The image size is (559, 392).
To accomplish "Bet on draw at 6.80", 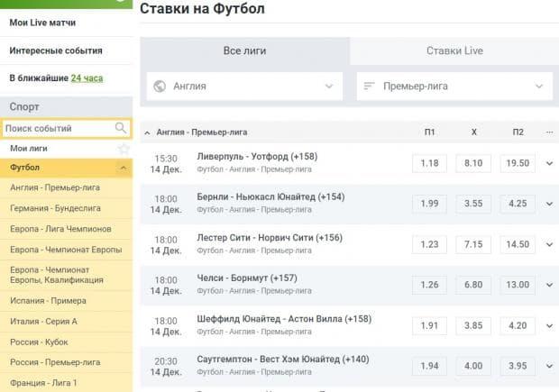I will [473, 285].
